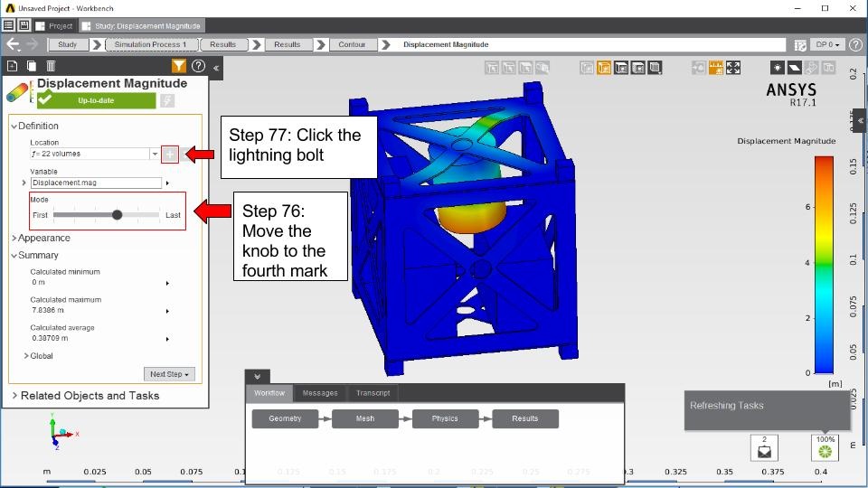Open the Location dropdown arrow
This screenshot has width=868, height=488.
click(155, 154)
